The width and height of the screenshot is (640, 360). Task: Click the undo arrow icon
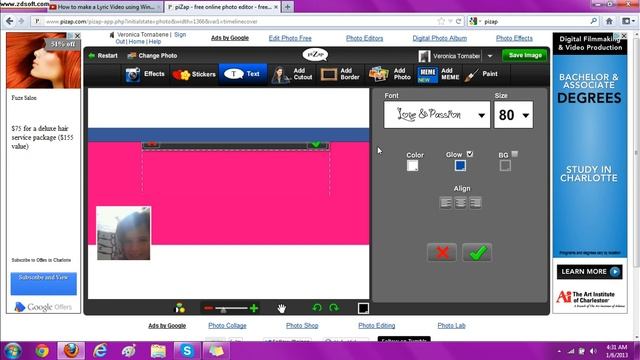click(317, 308)
